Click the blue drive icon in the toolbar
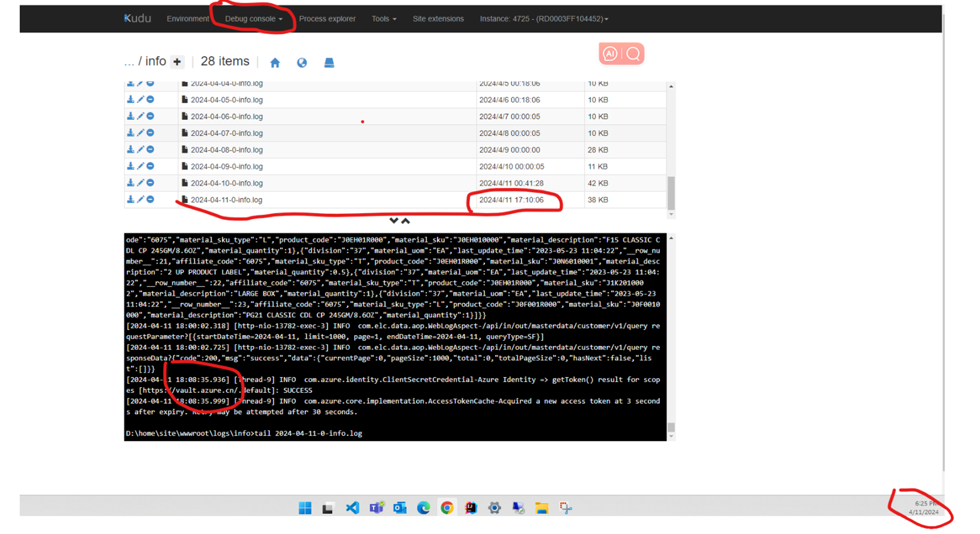This screenshot has height=534, width=980. click(328, 62)
